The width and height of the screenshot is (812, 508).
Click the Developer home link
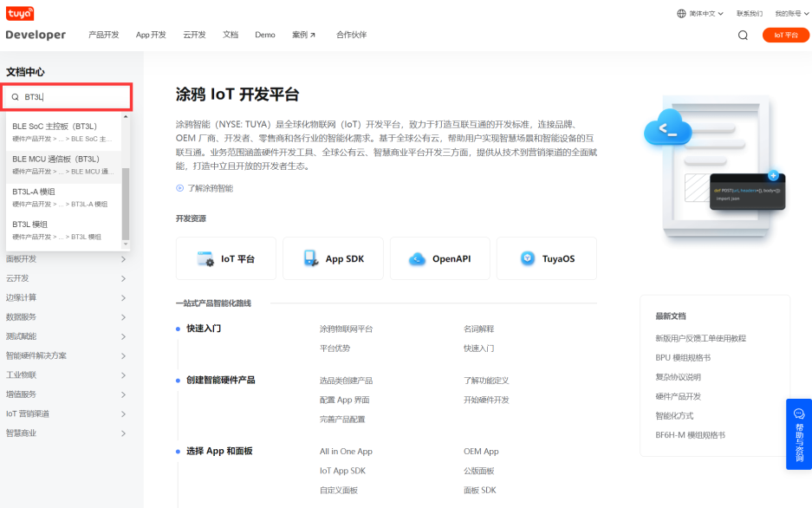pos(36,35)
